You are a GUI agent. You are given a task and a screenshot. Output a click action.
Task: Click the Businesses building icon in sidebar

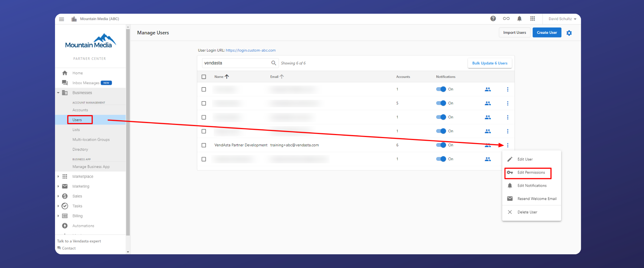click(65, 93)
